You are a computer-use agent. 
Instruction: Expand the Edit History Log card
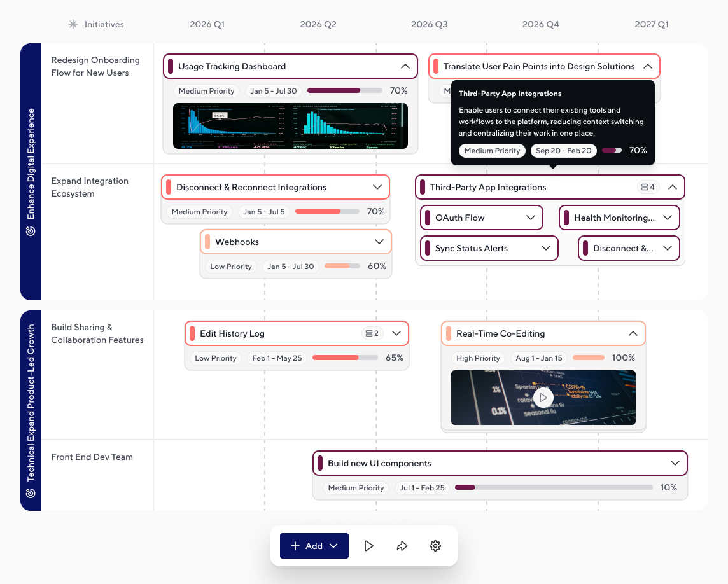click(x=396, y=333)
